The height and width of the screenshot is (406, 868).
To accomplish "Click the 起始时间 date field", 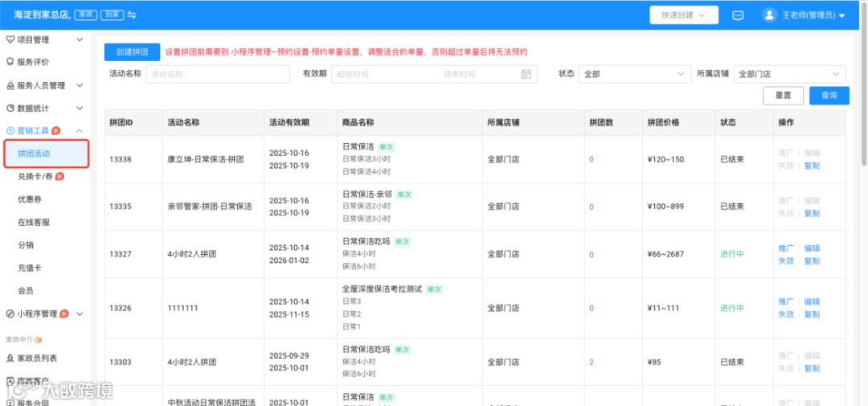I will [x=382, y=74].
